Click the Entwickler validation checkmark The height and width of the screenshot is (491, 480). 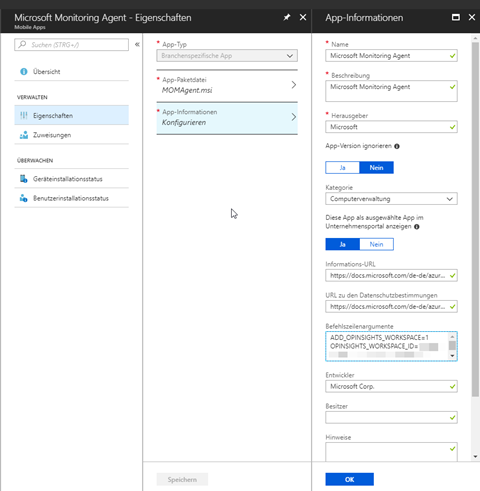click(x=452, y=387)
